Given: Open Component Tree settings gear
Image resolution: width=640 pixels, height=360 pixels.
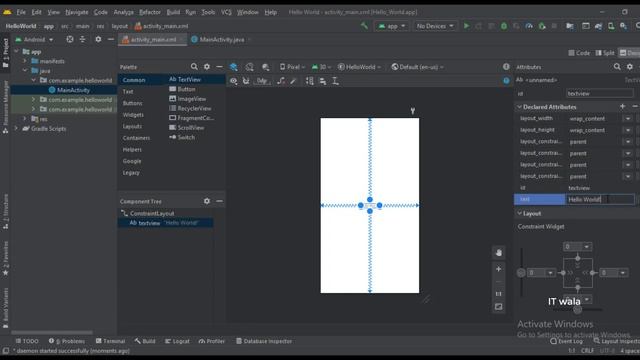Looking at the screenshot, I should pos(207,201).
